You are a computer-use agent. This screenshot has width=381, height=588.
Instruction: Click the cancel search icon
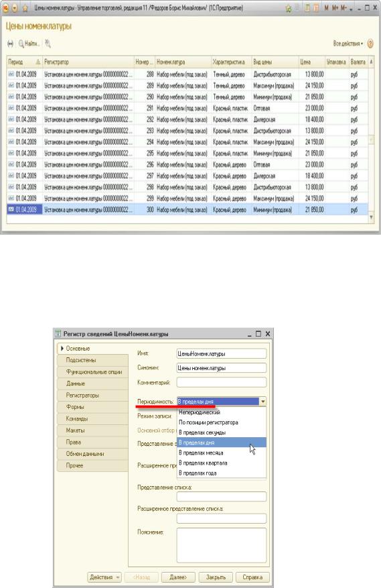48,44
